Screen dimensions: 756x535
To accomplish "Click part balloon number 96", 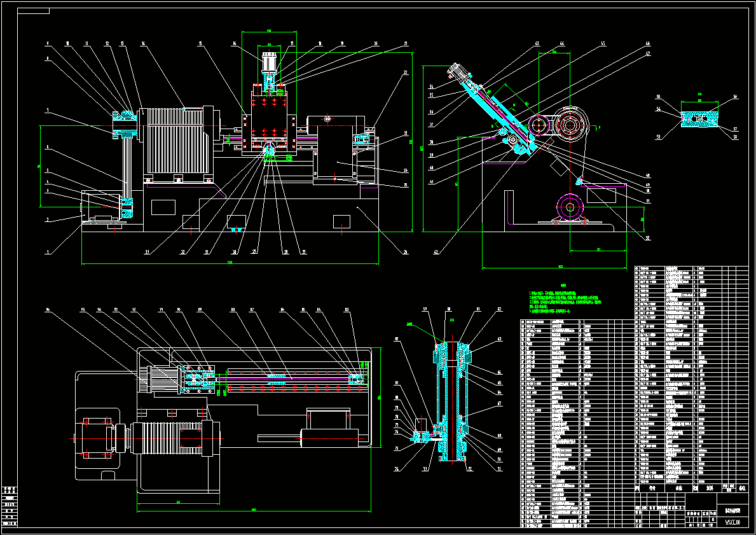I will 48,310.
